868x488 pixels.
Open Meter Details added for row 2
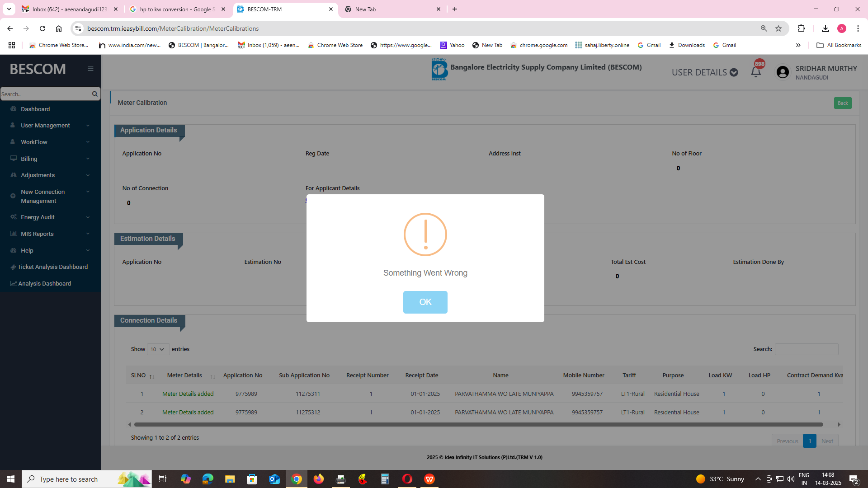click(188, 412)
